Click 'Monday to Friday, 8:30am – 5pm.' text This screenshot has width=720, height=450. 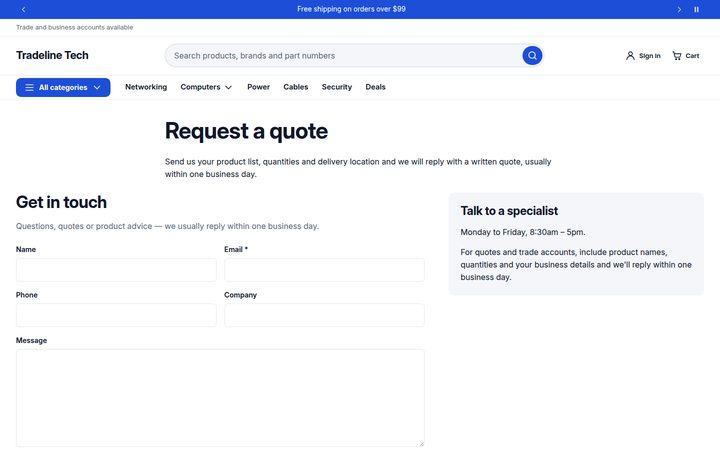523,232
